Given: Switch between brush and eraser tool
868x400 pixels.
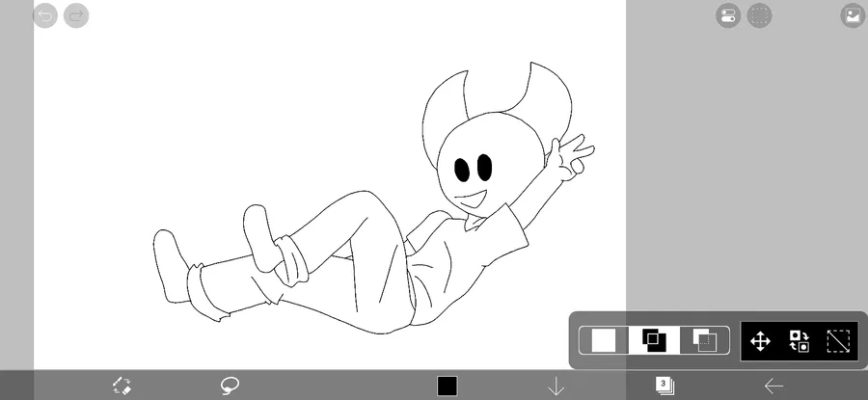Looking at the screenshot, I should [122, 386].
